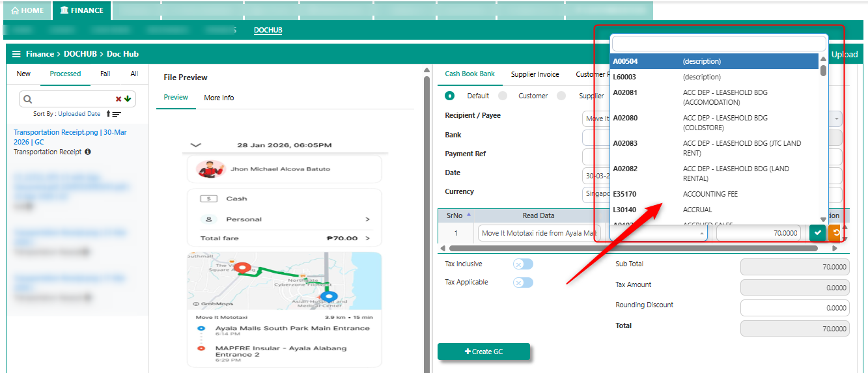Choose account L60003 from the list
The width and height of the screenshot is (868, 373).
pos(714,77)
